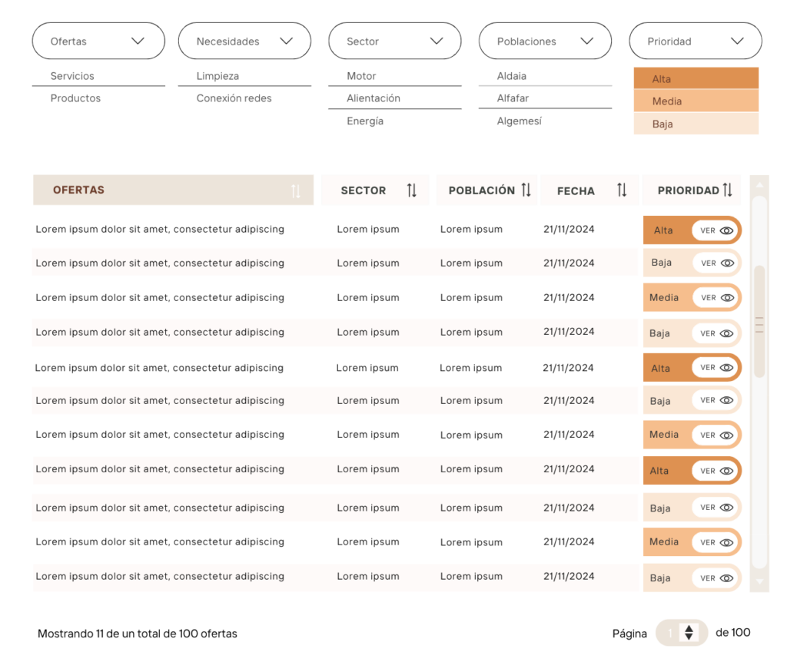Viewport: 787px width, 672px height.
Task: Select the dark orange Alta priority option
Action: 696,78
